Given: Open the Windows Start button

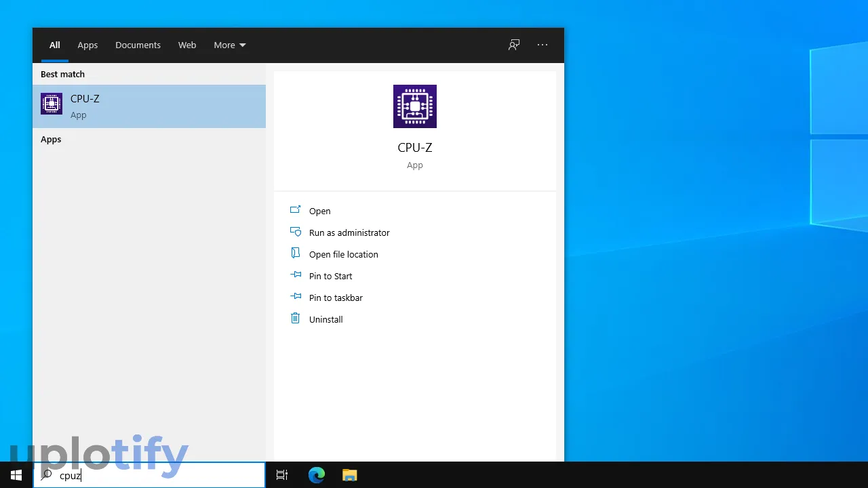Looking at the screenshot, I should [x=16, y=475].
